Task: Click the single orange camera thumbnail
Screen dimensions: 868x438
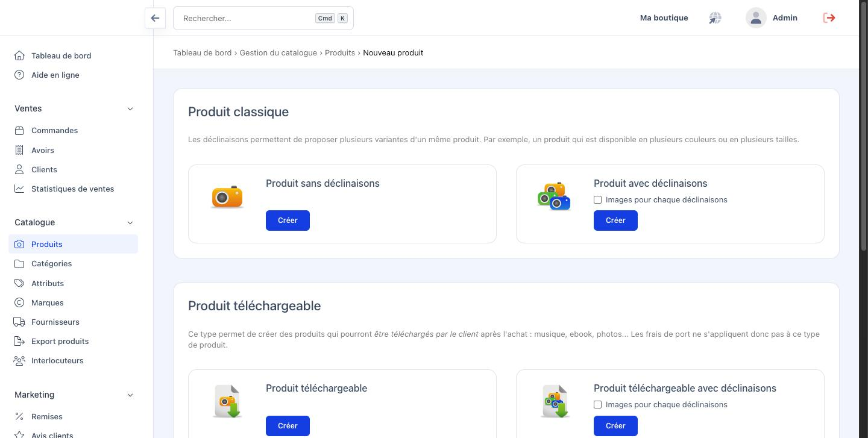Action: pos(227,197)
